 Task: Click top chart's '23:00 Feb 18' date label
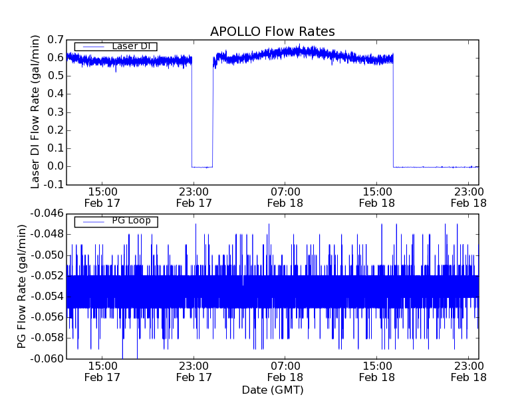[x=469, y=198]
